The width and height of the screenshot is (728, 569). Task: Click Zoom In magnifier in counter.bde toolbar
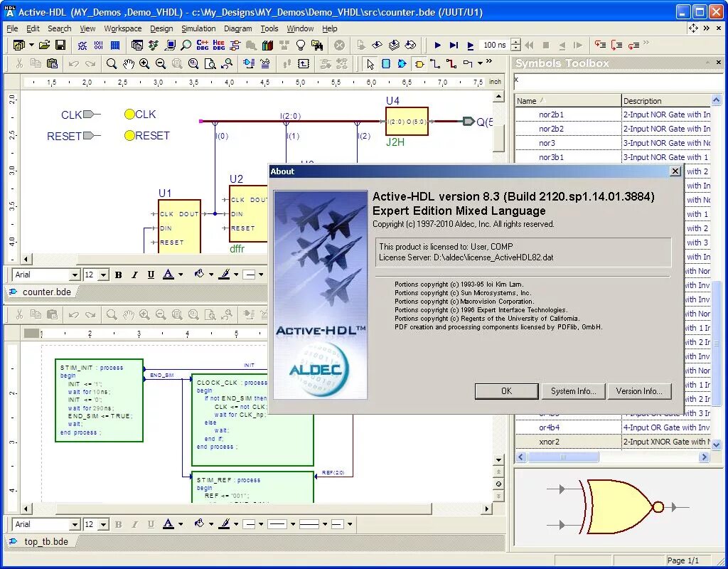click(144, 63)
